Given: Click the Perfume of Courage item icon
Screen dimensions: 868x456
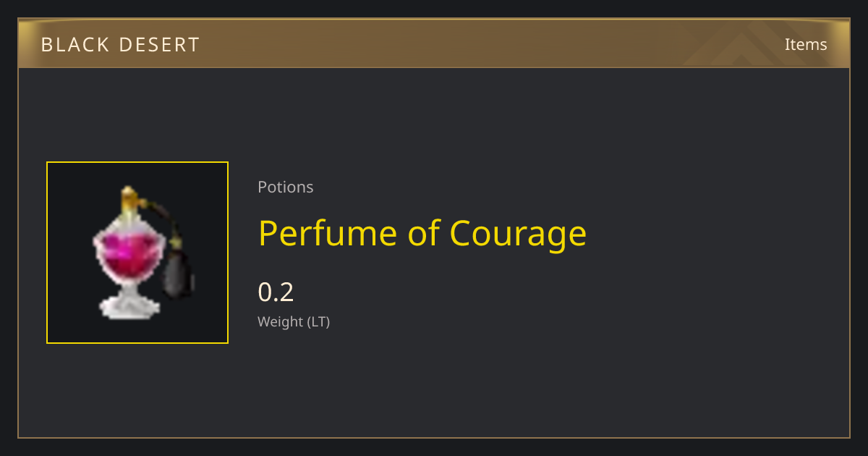Looking at the screenshot, I should pyautogui.click(x=142, y=253).
